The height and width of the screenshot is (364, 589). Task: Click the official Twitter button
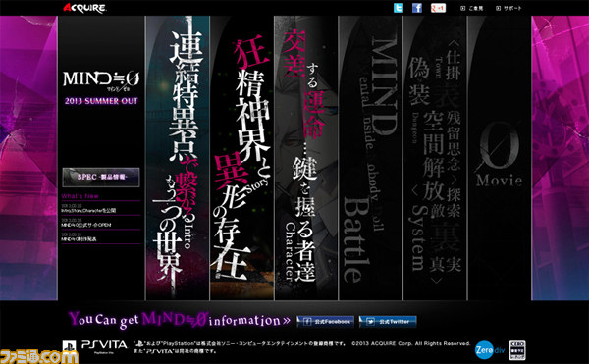pos(388,322)
